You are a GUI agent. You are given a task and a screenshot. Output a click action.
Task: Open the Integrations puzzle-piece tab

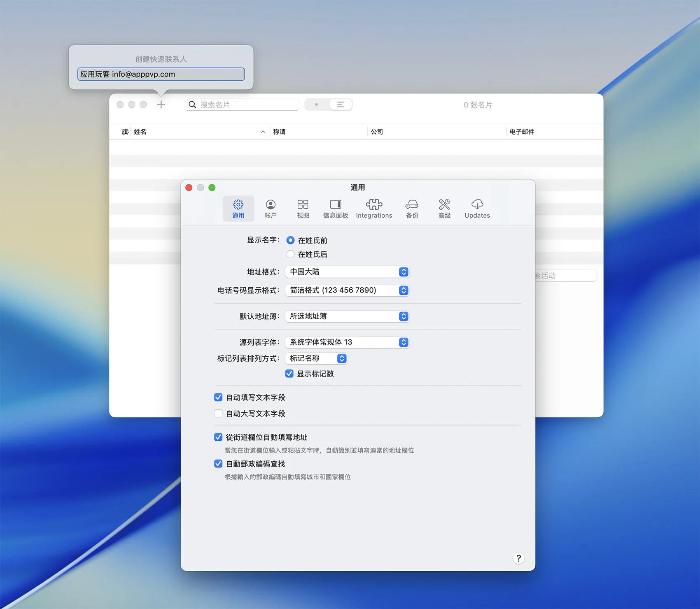pos(373,209)
